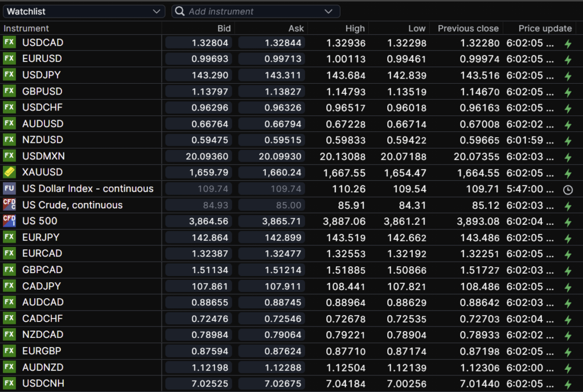Expand the Add instrument dropdown arrow

[328, 11]
